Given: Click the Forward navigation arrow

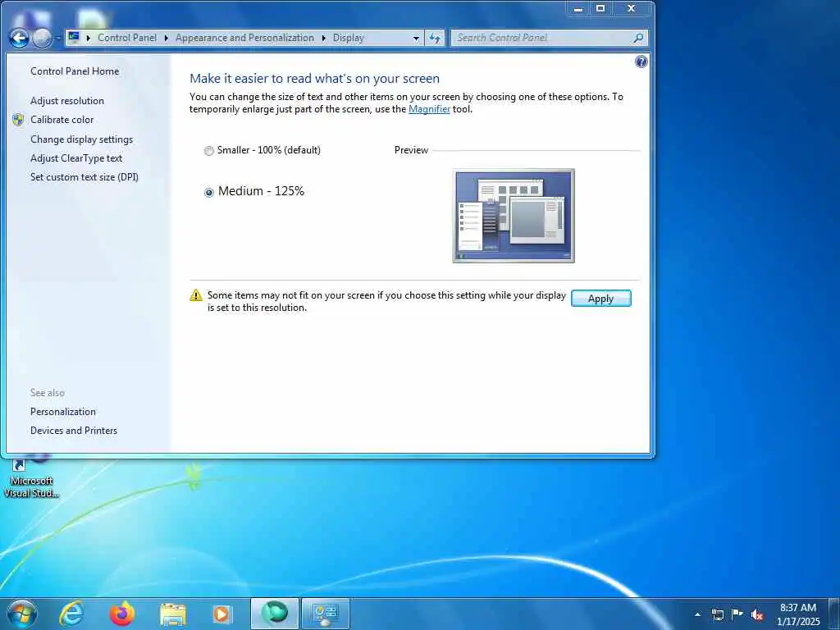Looking at the screenshot, I should tap(43, 38).
